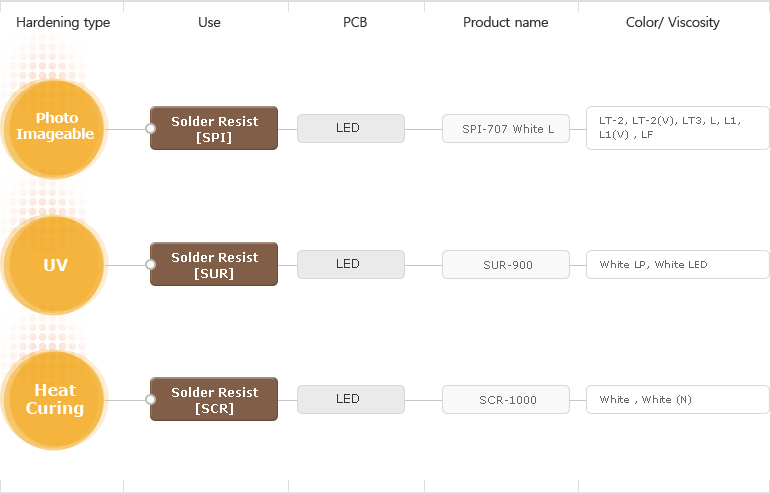Open the Solder Resist [SPI] box
Screen dimensions: 770x494
214,128
